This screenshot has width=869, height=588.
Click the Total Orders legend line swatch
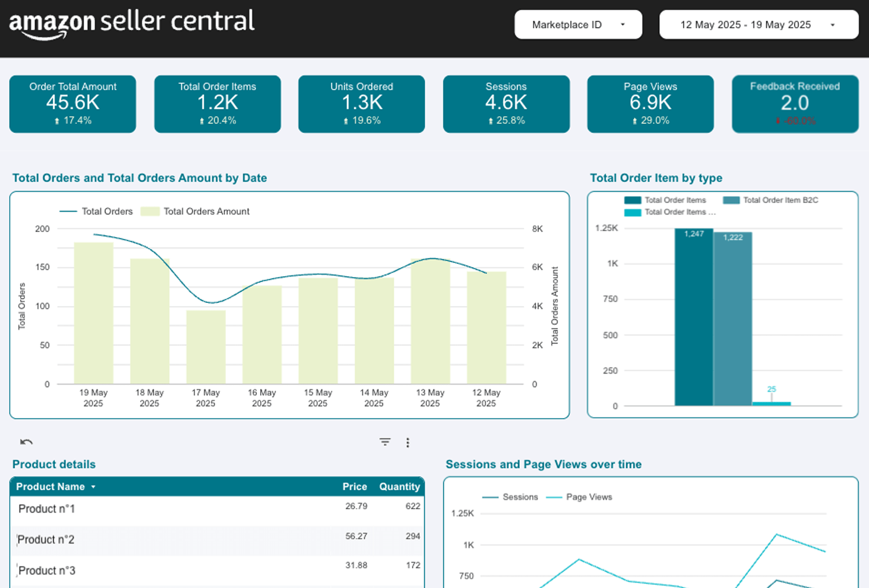pyautogui.click(x=68, y=211)
